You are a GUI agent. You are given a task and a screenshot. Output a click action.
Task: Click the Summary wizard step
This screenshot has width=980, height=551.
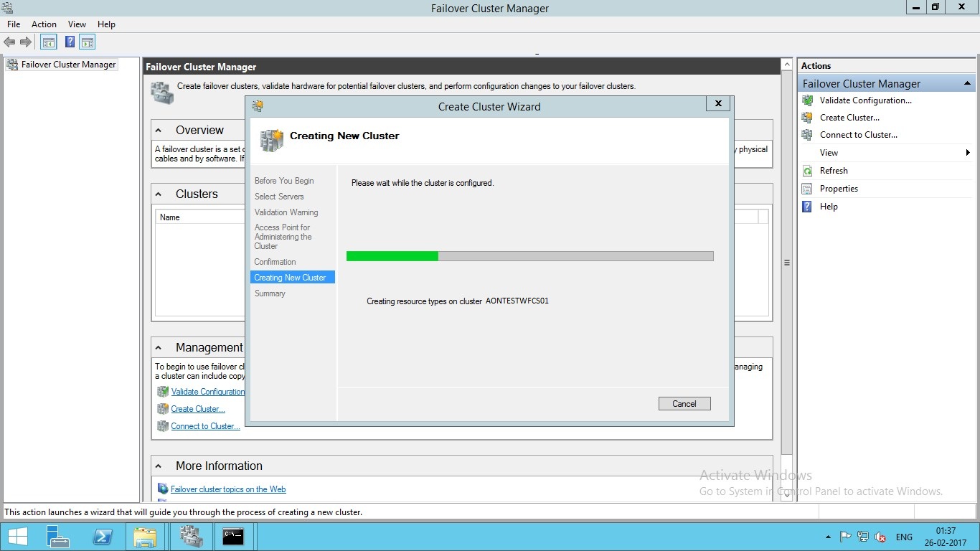pyautogui.click(x=270, y=293)
